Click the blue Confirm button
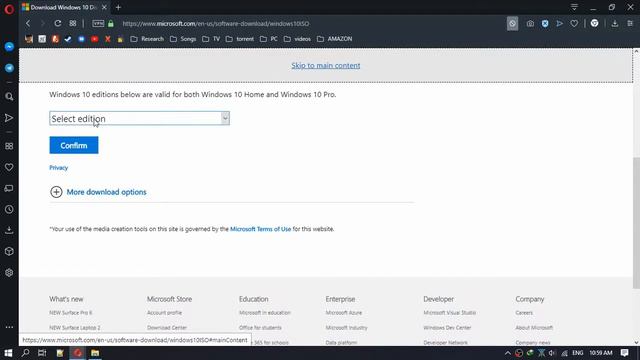Image resolution: width=640 pixels, height=360 pixels. pos(74,145)
